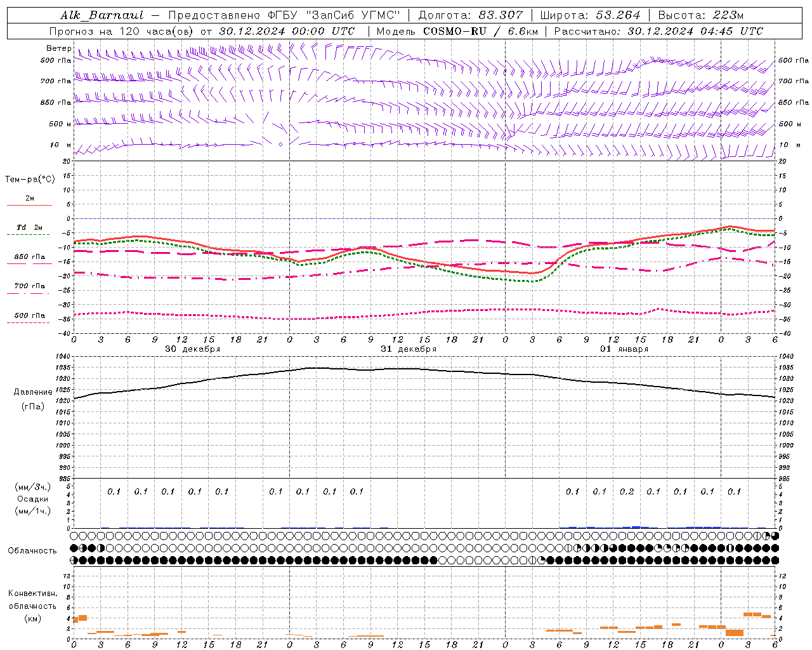Click the 10 м wind level label on left
812x650 pixels.
click(60, 145)
